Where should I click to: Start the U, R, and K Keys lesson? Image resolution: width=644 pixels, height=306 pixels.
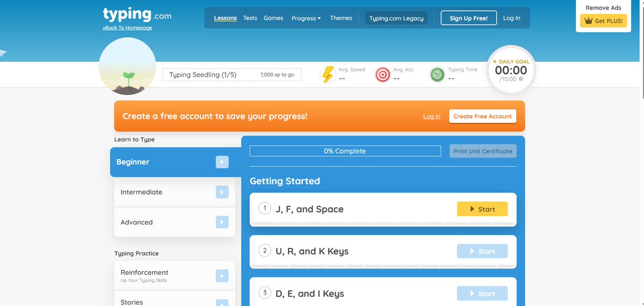[482, 251]
